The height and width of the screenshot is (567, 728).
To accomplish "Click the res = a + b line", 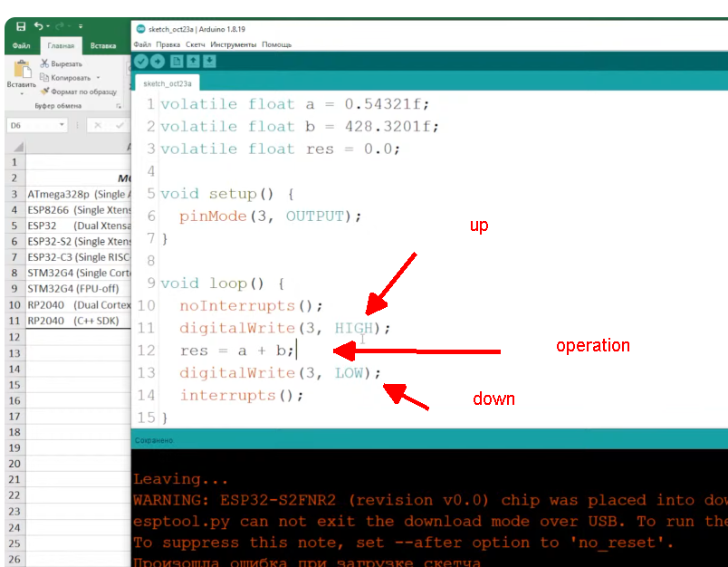I will [237, 351].
